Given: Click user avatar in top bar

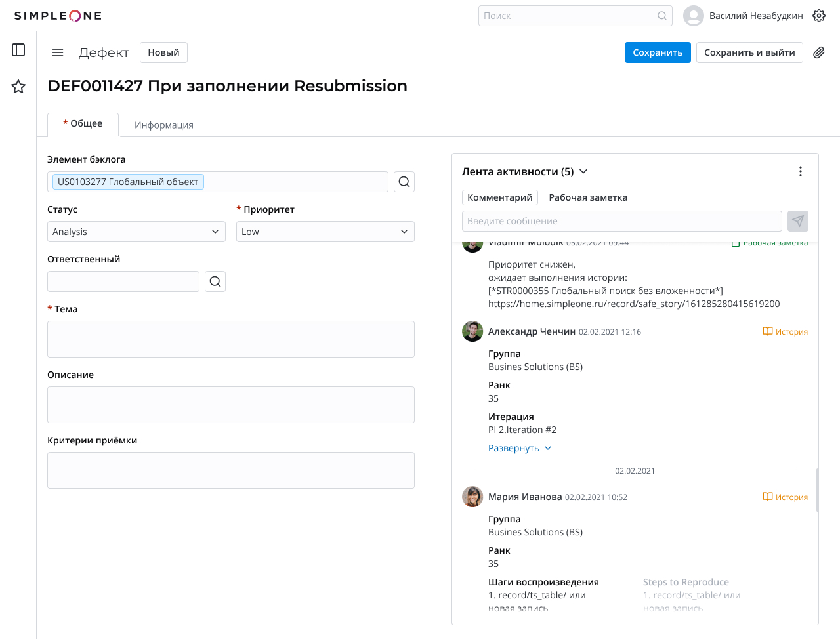Looking at the screenshot, I should click(694, 16).
